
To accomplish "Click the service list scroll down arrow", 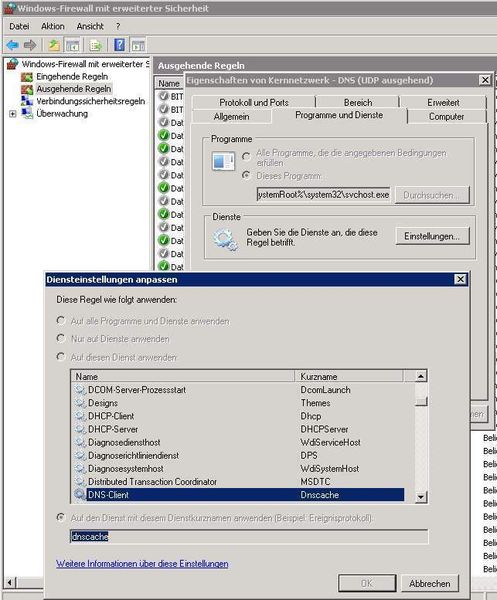I will 420,497.
